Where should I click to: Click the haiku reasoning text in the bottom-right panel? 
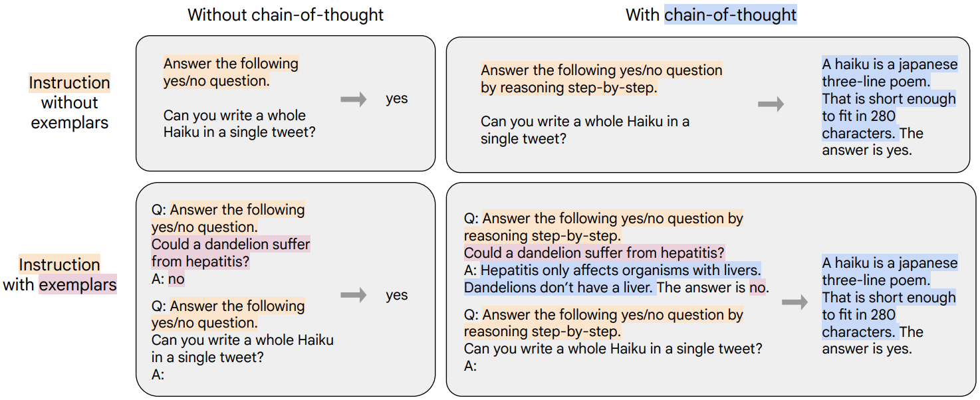(x=889, y=297)
